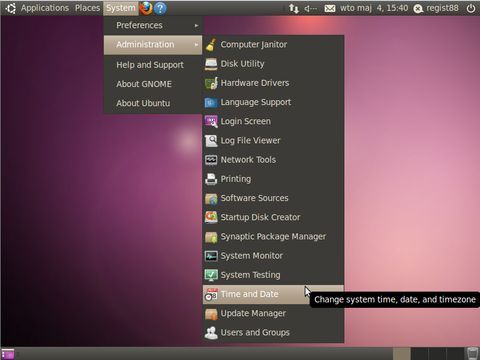Image resolution: width=480 pixels, height=360 pixels.
Task: Click the Users and Groups icon
Action: 211,333
